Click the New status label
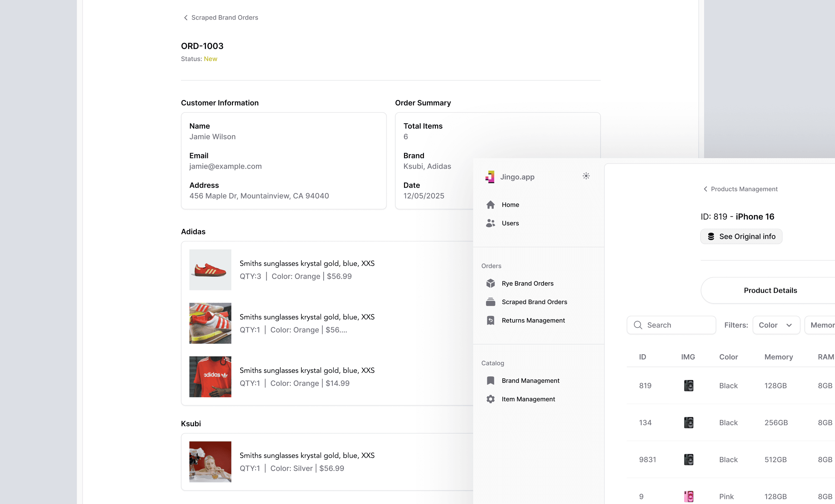This screenshot has height=504, width=835. [x=210, y=59]
